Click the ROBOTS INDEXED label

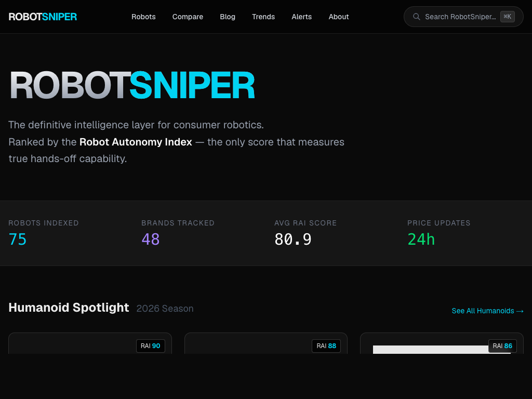pos(44,223)
